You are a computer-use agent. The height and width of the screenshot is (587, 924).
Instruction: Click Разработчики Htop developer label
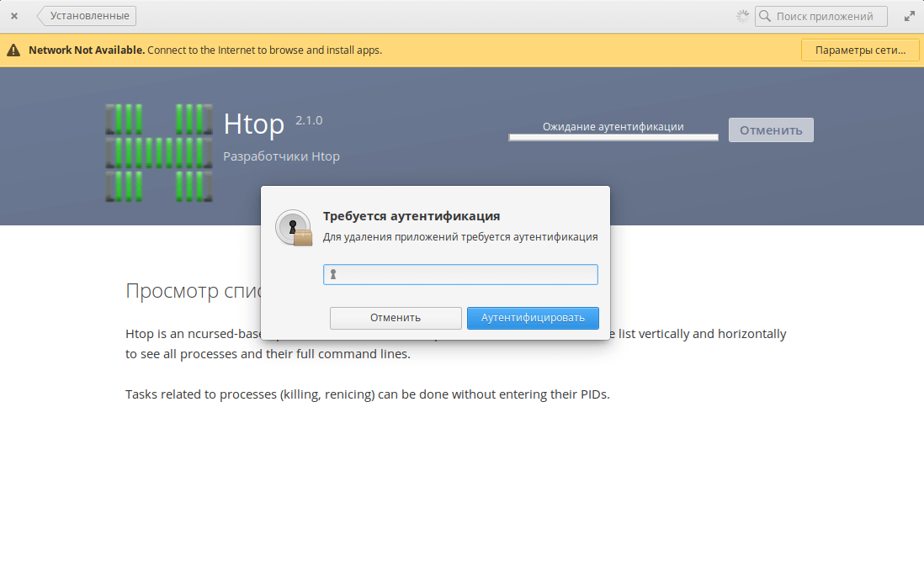(281, 156)
